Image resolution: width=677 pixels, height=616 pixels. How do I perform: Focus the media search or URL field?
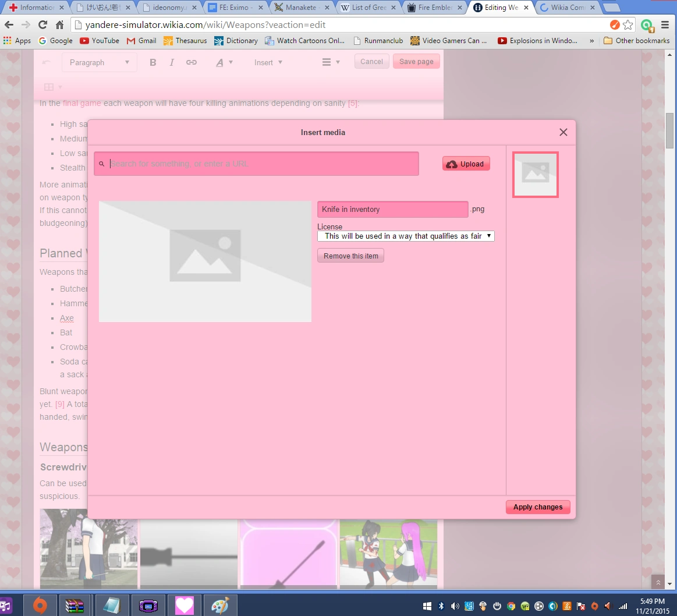[262, 164]
